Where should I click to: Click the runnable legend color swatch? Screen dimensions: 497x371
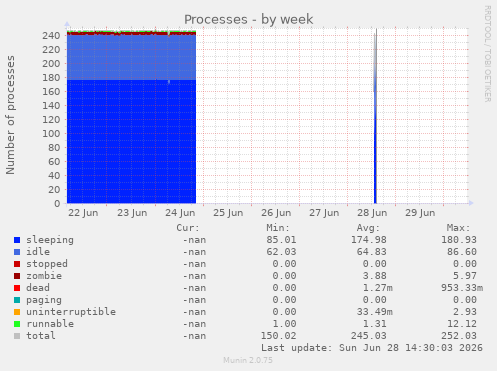click(x=17, y=324)
